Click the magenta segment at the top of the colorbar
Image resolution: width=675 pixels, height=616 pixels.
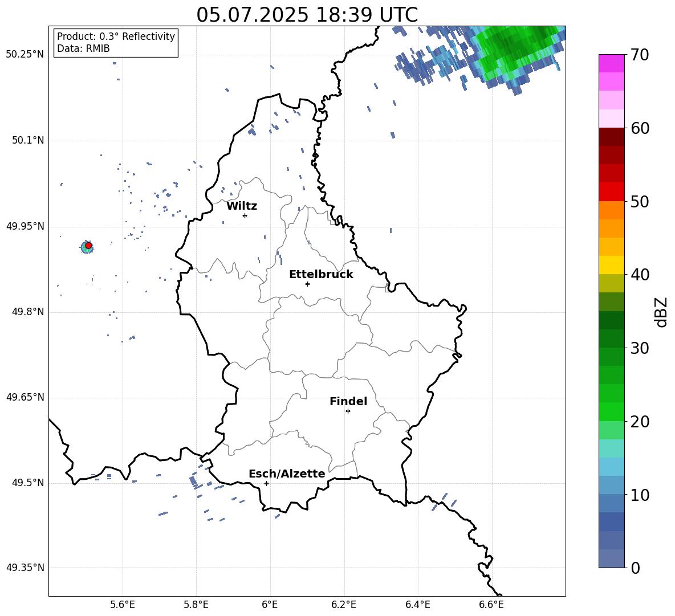coord(612,63)
